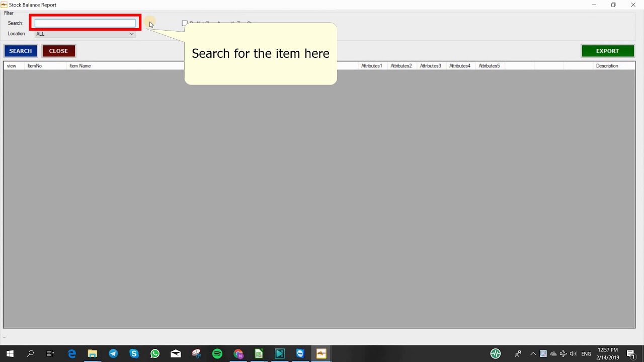Open the green spreadsheet app in the taskbar
Screen dimensions: 644x362
[x=259, y=354]
